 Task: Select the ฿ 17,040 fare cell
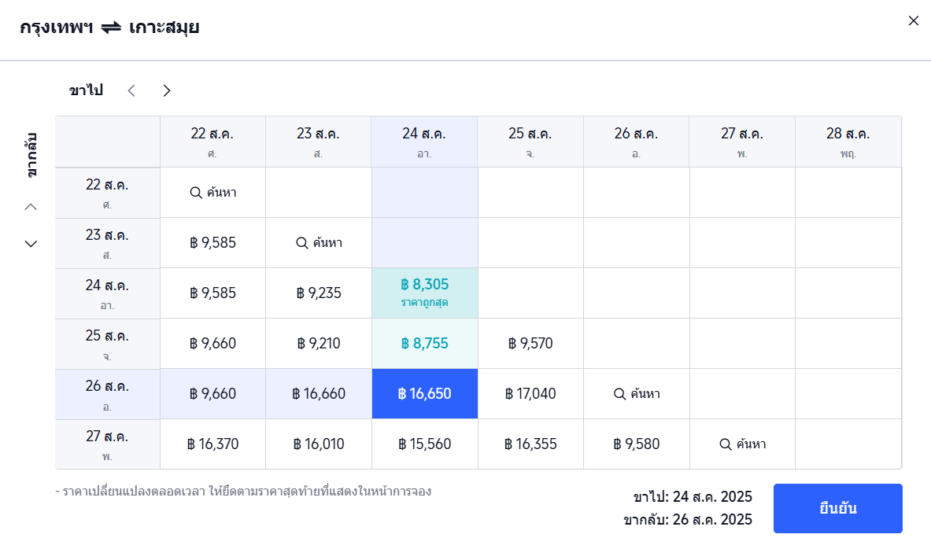(530, 393)
